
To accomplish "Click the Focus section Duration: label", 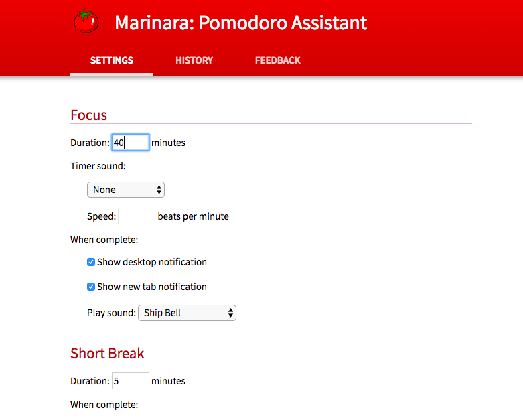I will pos(90,143).
